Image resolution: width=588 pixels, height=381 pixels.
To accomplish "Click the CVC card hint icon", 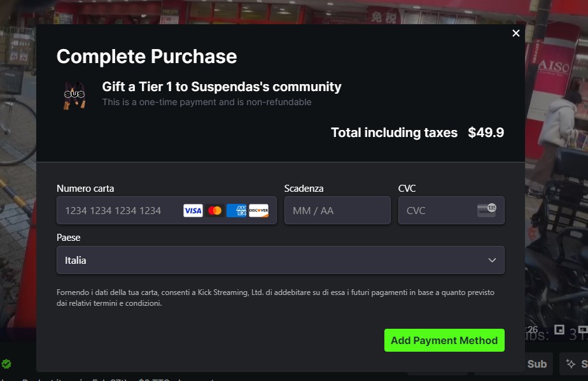I will [486, 210].
